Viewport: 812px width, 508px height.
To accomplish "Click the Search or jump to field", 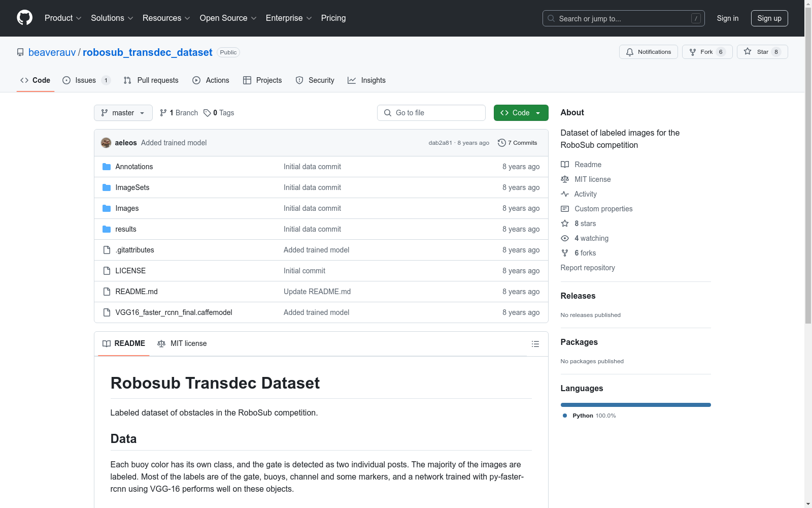I will coord(624,18).
